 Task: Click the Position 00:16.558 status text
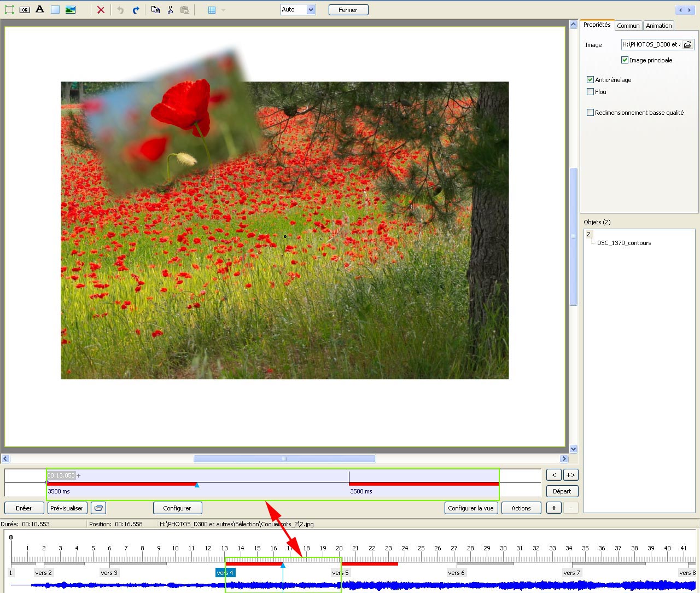click(x=115, y=524)
